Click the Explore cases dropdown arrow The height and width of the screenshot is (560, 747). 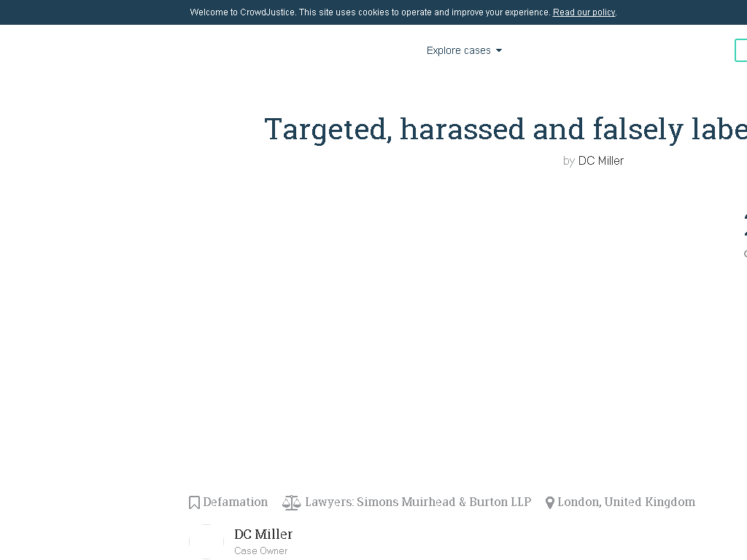499,50
